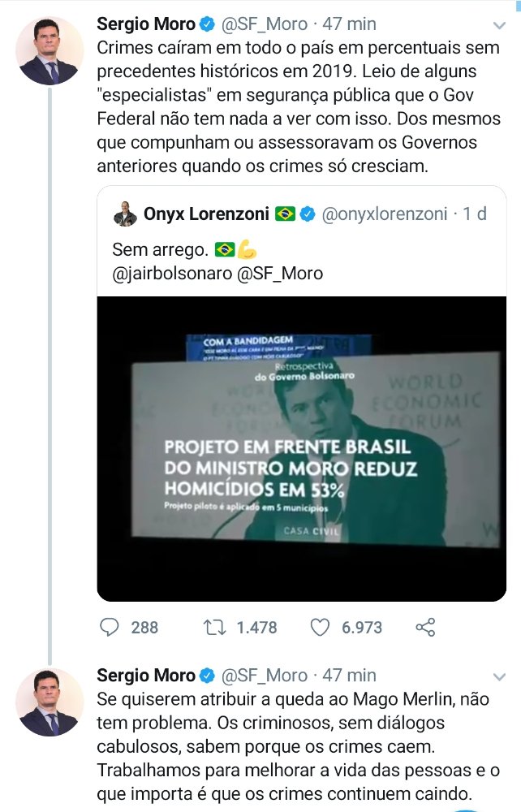The height and width of the screenshot is (812, 521).
Task: Like the tweet with 6.973 likes
Action: pyautogui.click(x=321, y=627)
